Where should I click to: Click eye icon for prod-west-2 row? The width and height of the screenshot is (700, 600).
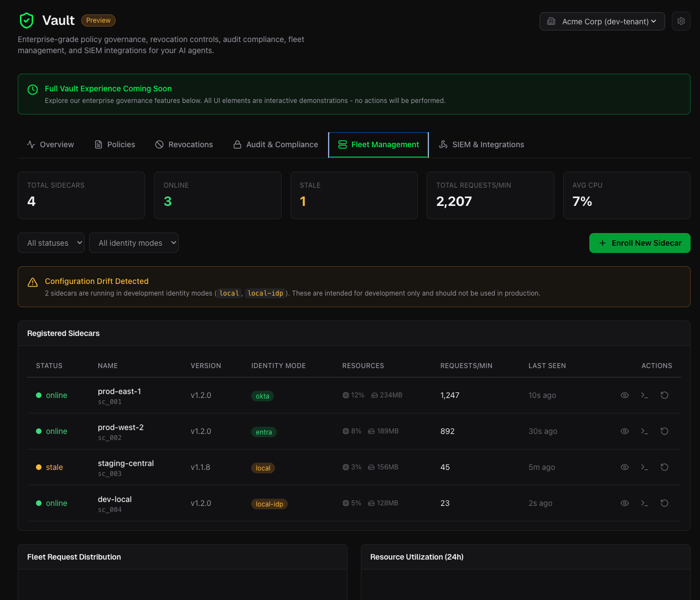[624, 431]
